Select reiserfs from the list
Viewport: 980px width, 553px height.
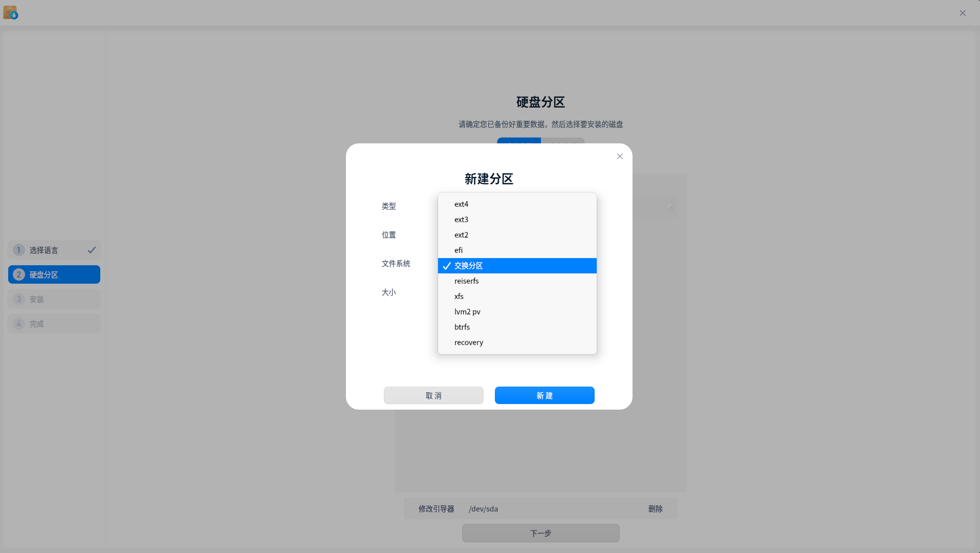[517, 281]
